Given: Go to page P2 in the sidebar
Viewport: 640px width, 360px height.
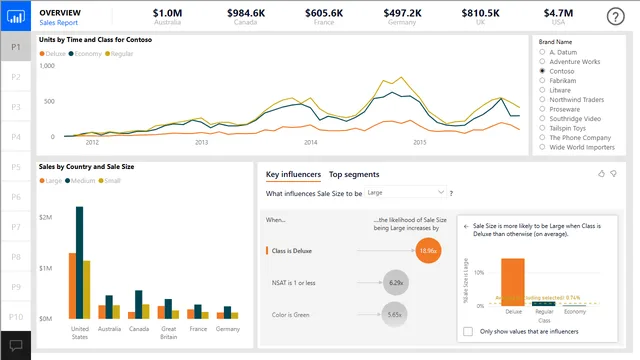Looking at the screenshot, I should (x=16, y=77).
